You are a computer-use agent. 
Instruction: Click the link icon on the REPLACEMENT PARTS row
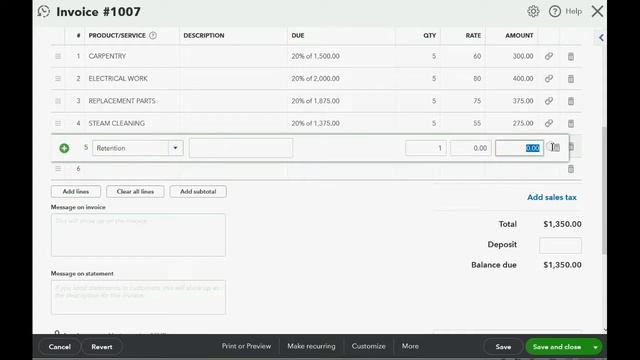(549, 101)
